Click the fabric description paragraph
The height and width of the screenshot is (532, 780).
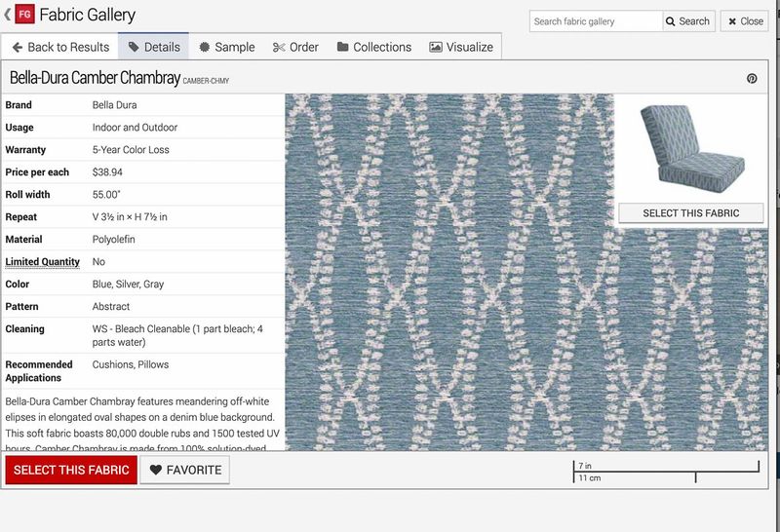(142, 425)
